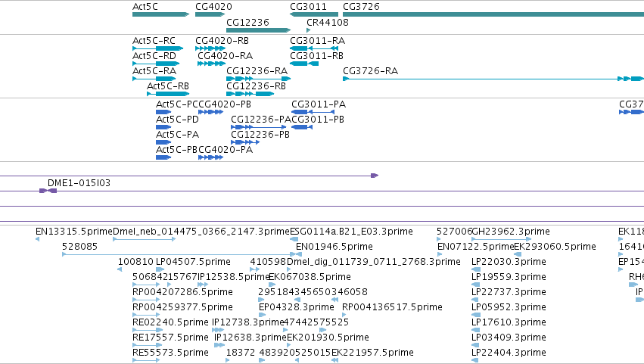This screenshot has height=364, width=644.
Task: Click EST RP004259377.5prime
Action: point(183,308)
